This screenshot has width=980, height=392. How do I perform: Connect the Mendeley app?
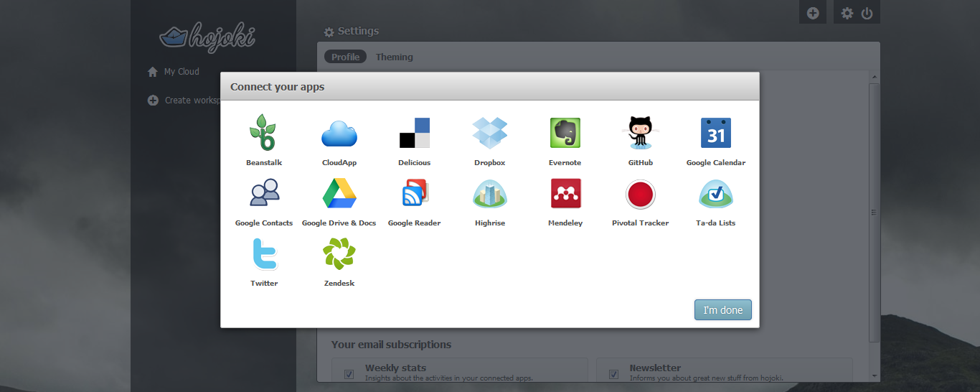(x=565, y=194)
